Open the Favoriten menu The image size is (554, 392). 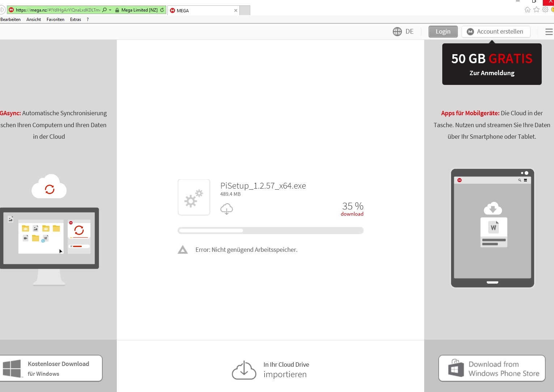click(55, 20)
